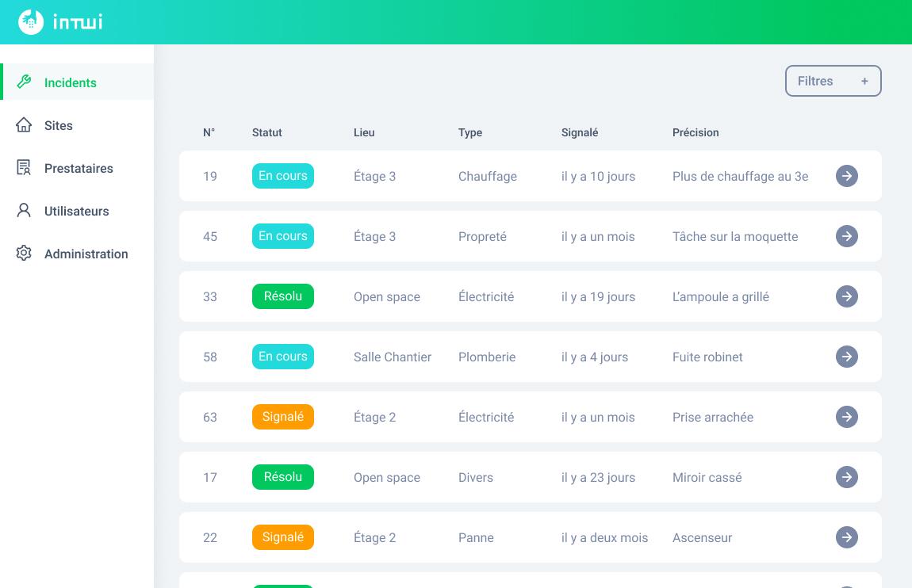Click the plus icon in Filtres
Viewport: 912px width, 588px height.
point(864,82)
